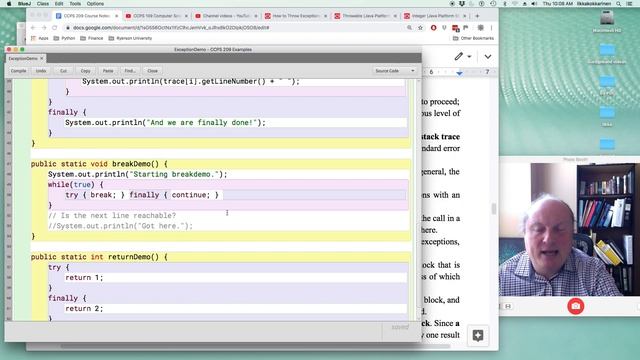Viewport: 640px width, 360px height.
Task: Open the Apple menu
Action: [x=9, y=4]
